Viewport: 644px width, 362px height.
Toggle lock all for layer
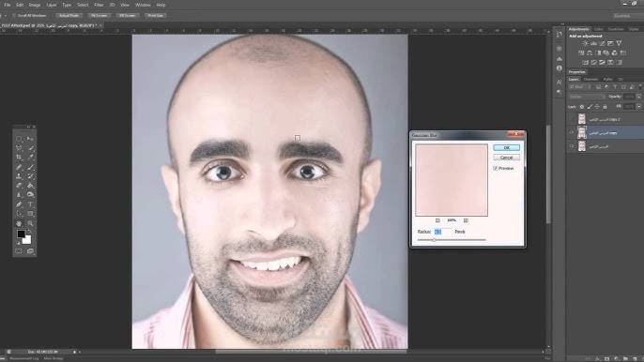[605, 107]
